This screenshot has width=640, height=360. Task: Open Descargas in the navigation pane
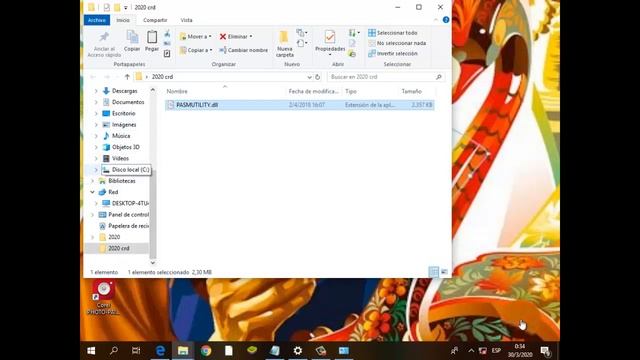click(x=124, y=91)
